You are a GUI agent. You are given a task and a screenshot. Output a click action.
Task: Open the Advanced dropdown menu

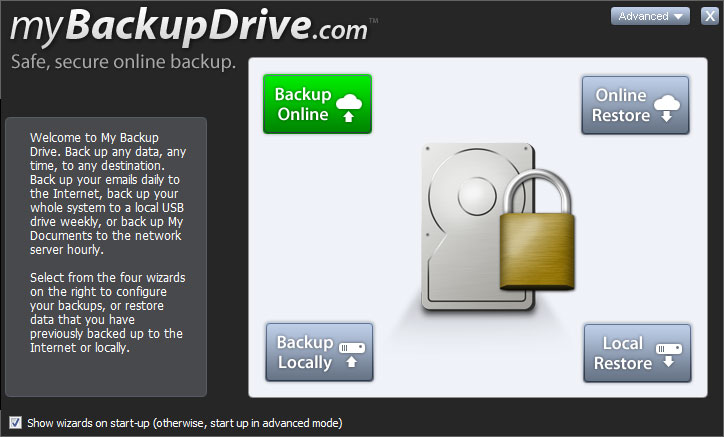click(650, 16)
